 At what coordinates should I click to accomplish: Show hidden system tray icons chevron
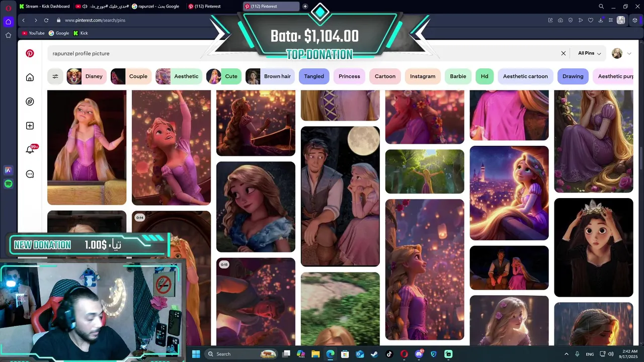567,354
